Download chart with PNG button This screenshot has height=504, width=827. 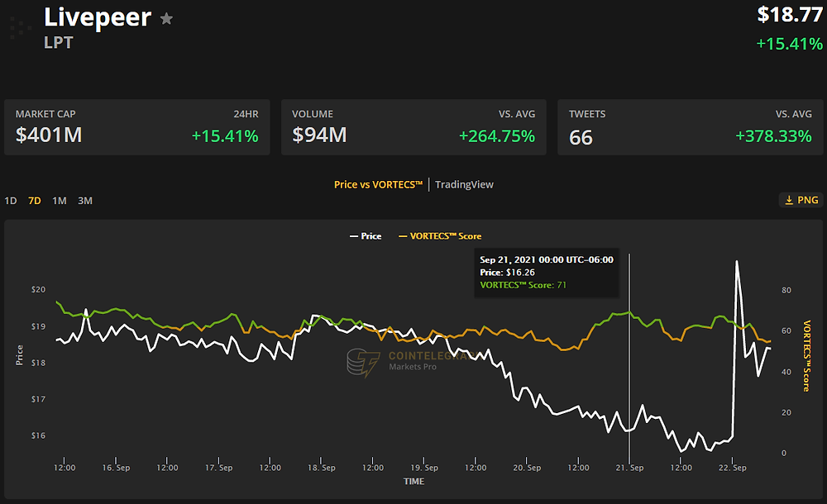[801, 200]
